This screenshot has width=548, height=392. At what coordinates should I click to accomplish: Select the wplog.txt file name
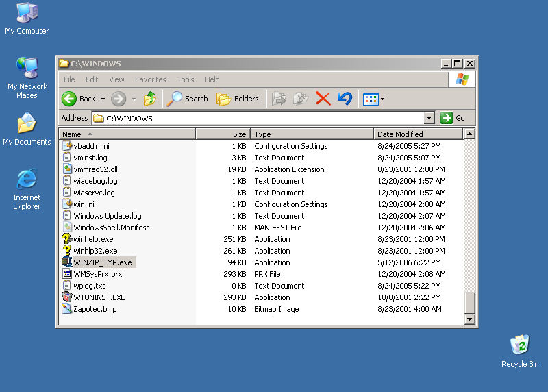tap(89, 286)
